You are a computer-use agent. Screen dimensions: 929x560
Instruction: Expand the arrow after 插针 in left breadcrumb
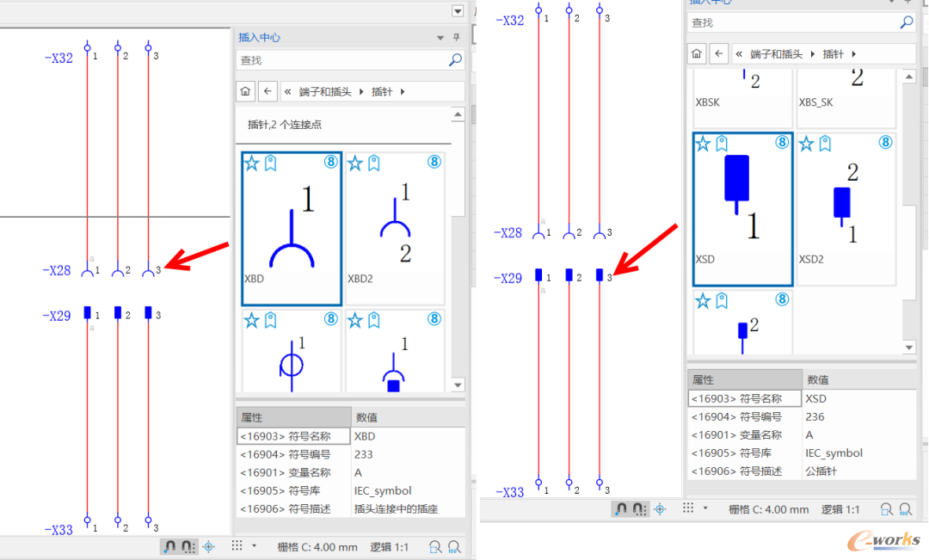coord(403,91)
